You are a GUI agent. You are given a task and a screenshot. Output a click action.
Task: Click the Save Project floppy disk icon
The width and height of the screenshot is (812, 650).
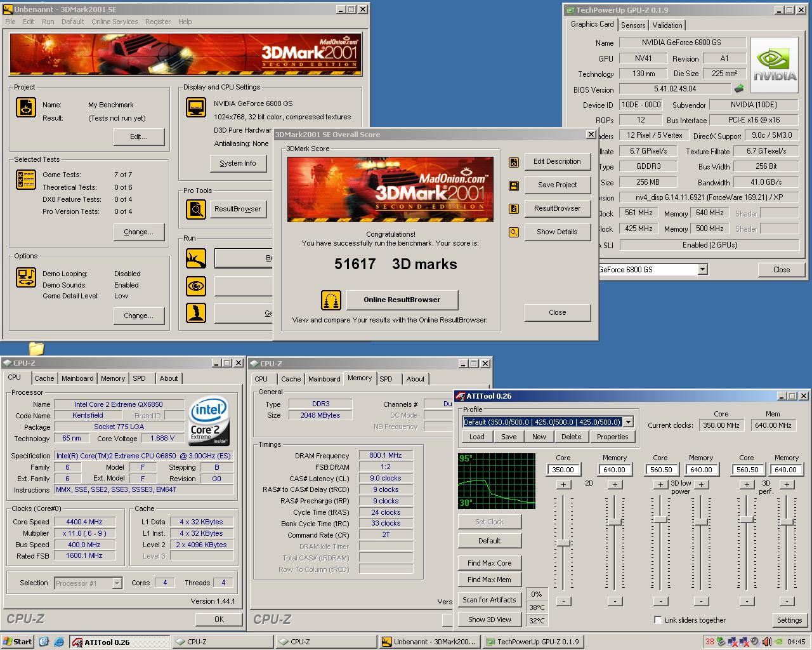[514, 186]
